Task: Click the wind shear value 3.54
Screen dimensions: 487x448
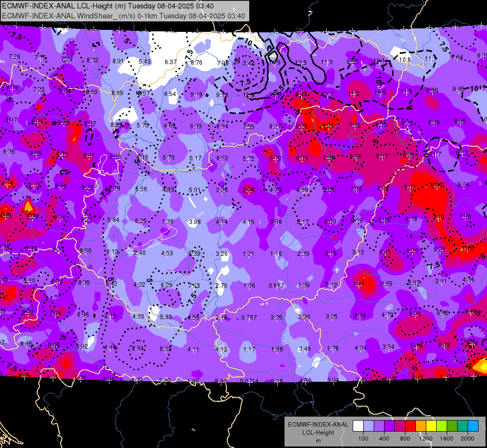Action: tap(389, 347)
